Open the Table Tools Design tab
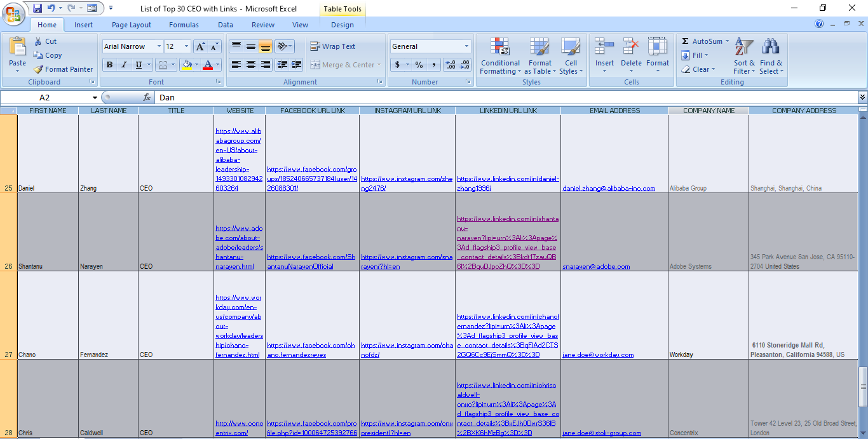Screen dimensions: 868x439 [342, 25]
